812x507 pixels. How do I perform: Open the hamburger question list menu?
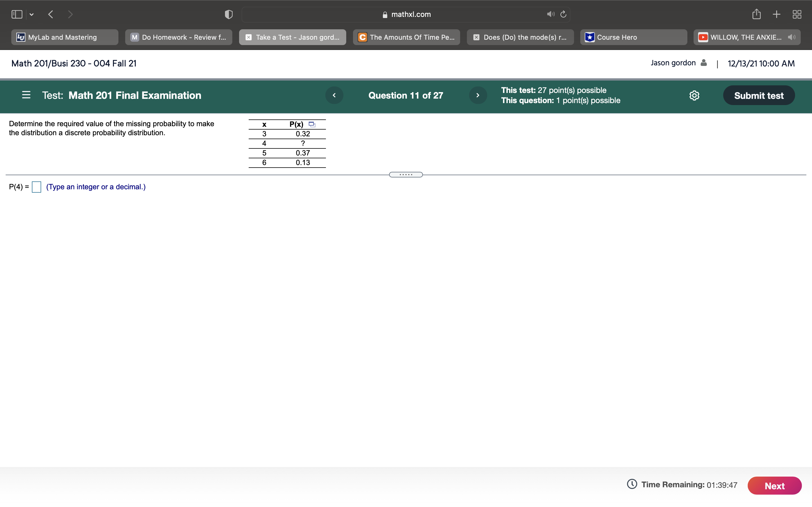point(26,95)
